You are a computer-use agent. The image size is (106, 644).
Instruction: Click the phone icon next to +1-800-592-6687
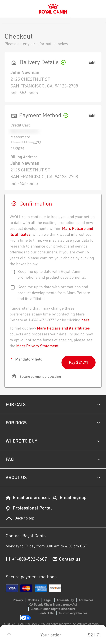click(8, 559)
